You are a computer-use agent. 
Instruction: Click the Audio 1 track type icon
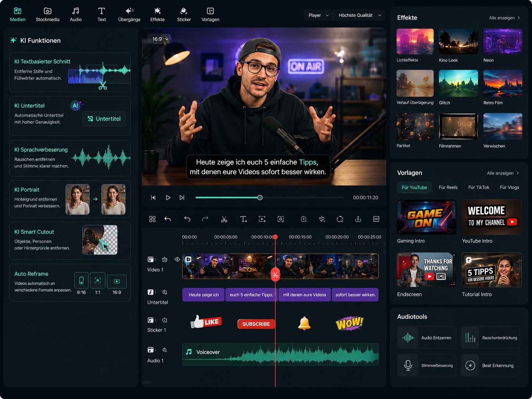(x=151, y=350)
